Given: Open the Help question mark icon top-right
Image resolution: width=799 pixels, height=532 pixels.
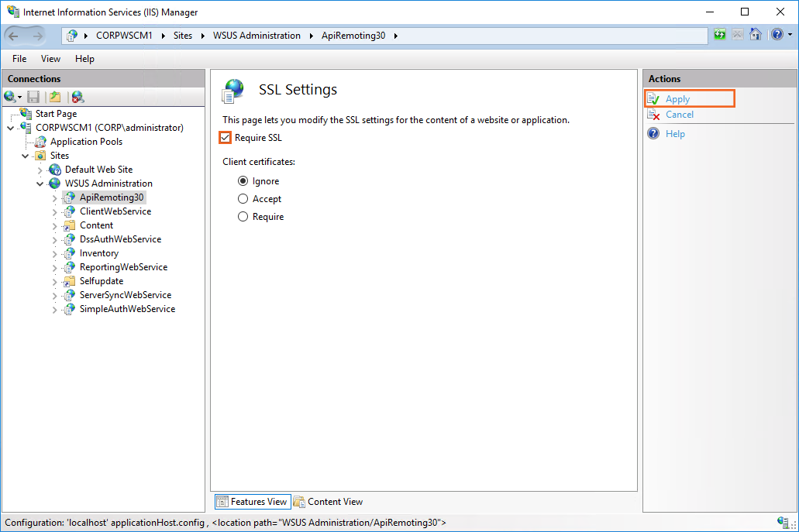Looking at the screenshot, I should pyautogui.click(x=777, y=35).
